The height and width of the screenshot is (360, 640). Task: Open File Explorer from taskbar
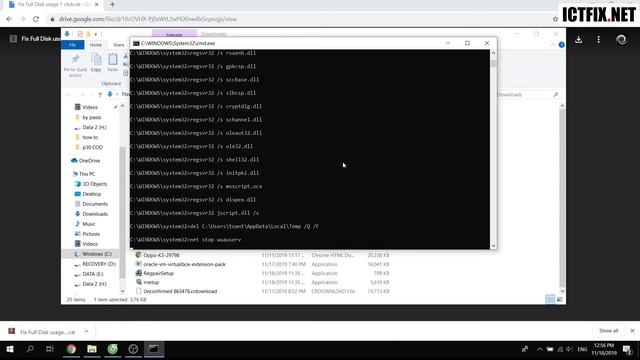pos(92,349)
